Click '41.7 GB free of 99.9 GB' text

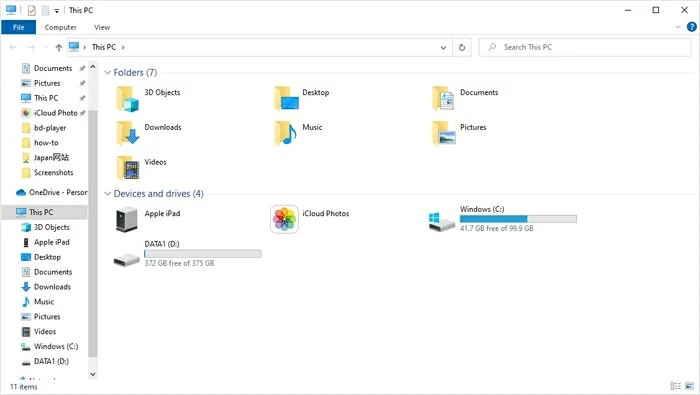(496, 228)
